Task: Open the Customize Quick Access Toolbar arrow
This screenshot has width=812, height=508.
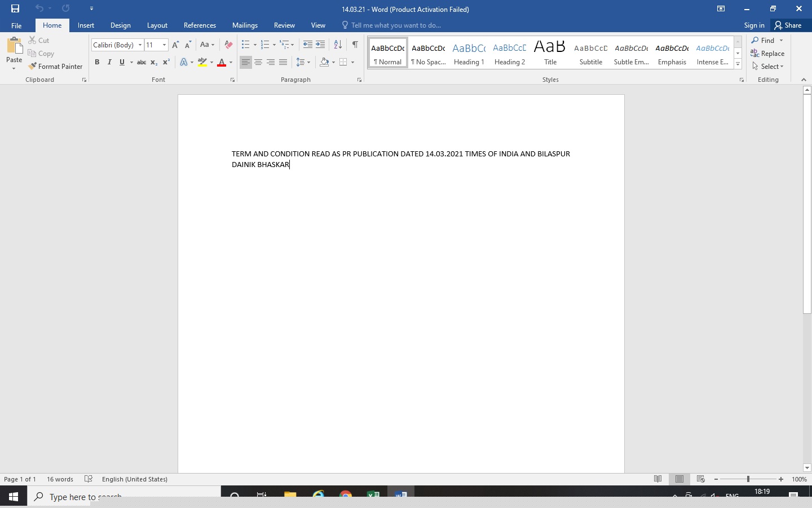Action: click(x=91, y=8)
